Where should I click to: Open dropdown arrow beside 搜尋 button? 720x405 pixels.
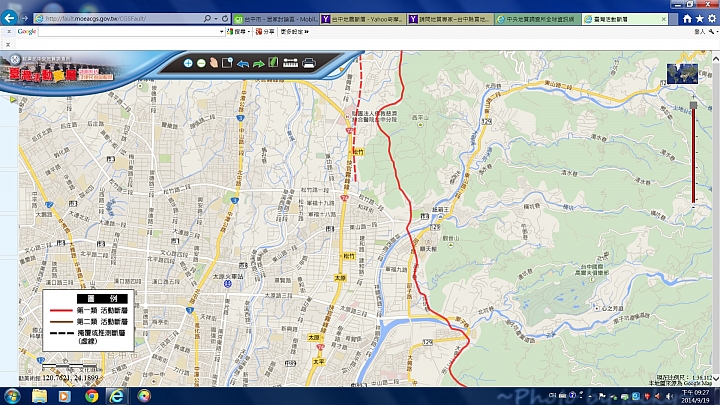pyautogui.click(x=249, y=32)
